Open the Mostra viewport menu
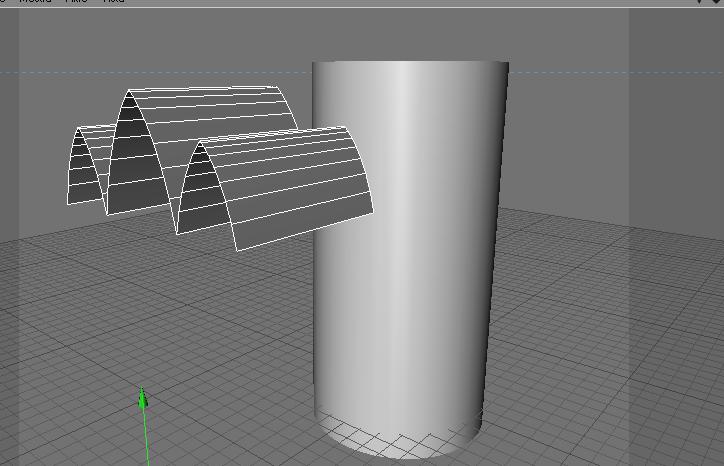 click(x=35, y=1)
